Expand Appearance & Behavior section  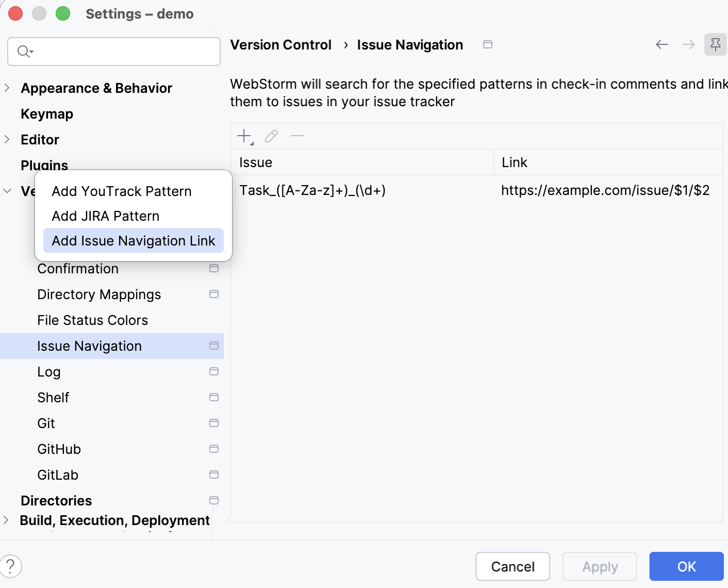pos(7,88)
